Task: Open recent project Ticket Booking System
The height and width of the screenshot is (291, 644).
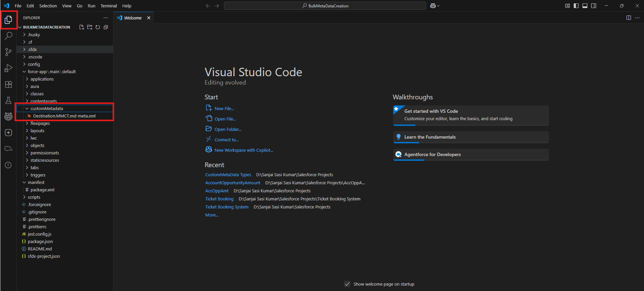Action: pos(227,207)
